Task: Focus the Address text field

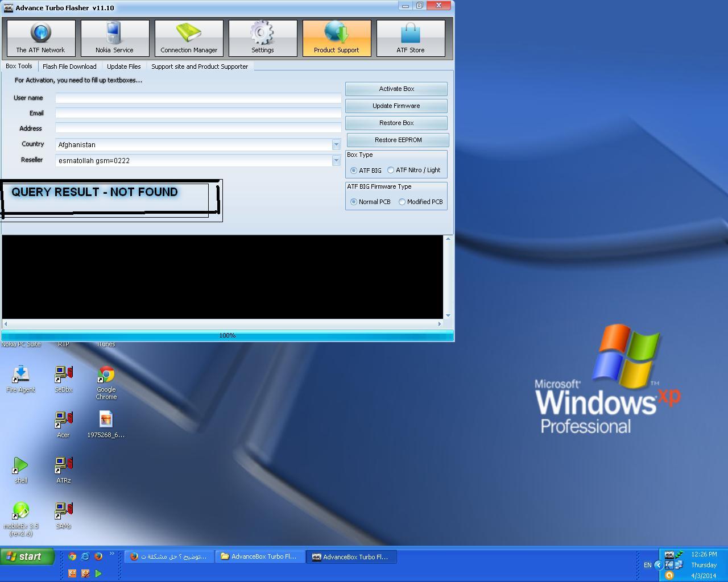Action: tap(198, 128)
